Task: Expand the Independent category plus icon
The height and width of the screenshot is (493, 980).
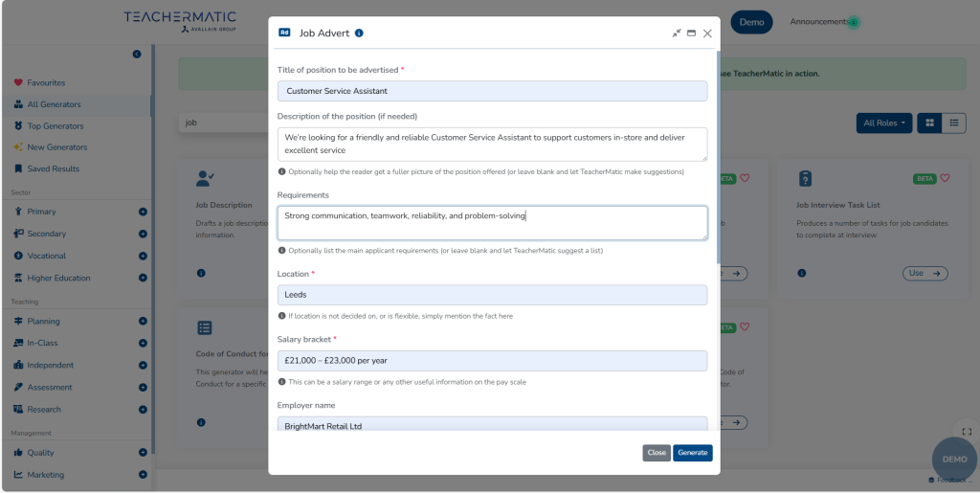Action: (144, 365)
